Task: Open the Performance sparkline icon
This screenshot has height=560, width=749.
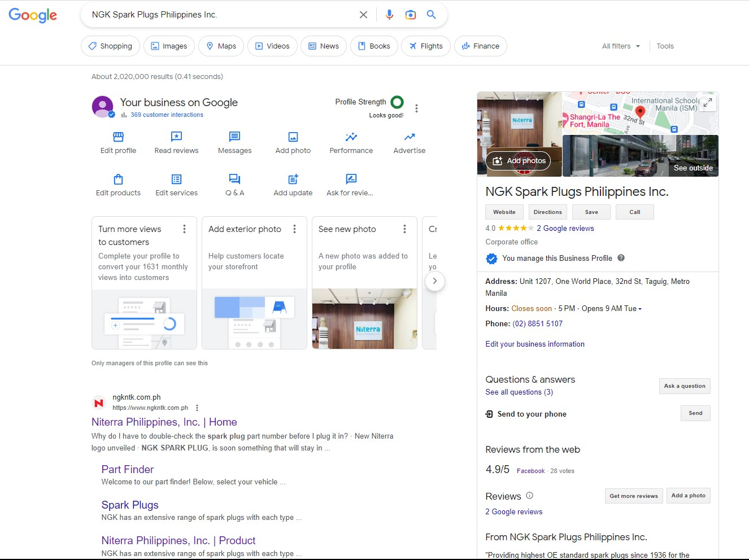Action: (351, 137)
